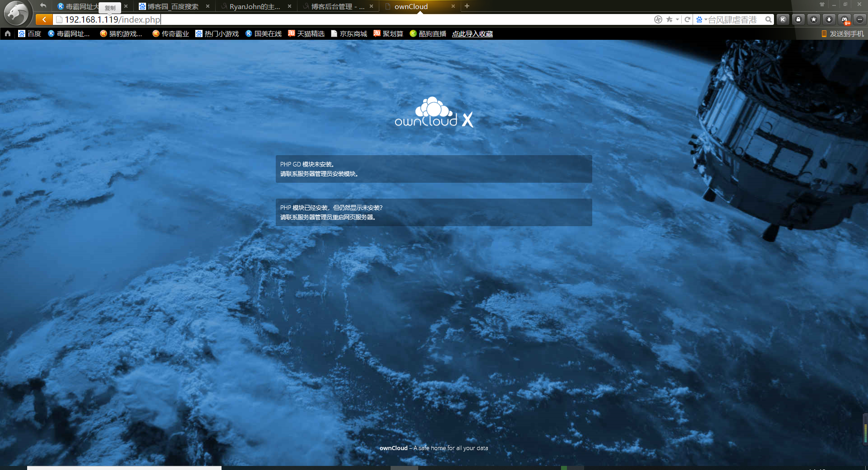Image resolution: width=868 pixels, height=470 pixels.
Task: Click the browser mode switch icon
Action: click(658, 19)
